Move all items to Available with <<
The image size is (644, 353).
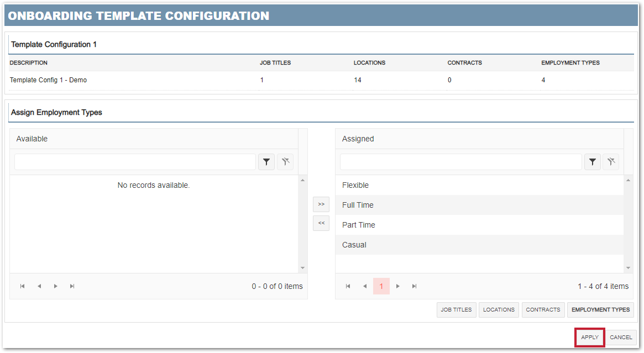pyautogui.click(x=321, y=223)
